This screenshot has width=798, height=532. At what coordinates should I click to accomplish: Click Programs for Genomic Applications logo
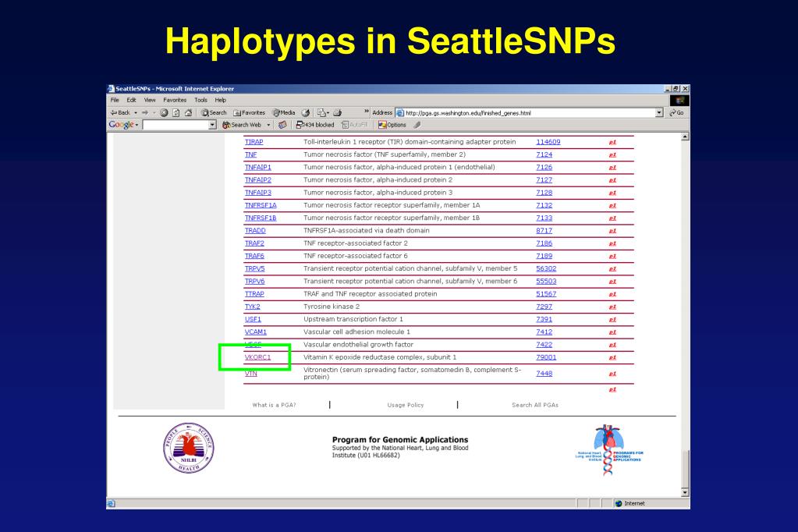tap(608, 451)
